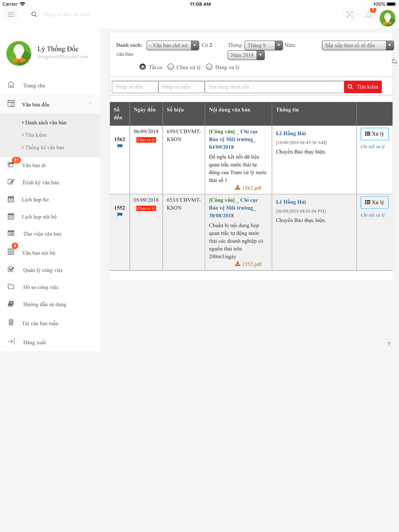Screen dimensions: 399x532
Task: Click the Trình ký văn bản edit icon
Action: click(x=11, y=182)
